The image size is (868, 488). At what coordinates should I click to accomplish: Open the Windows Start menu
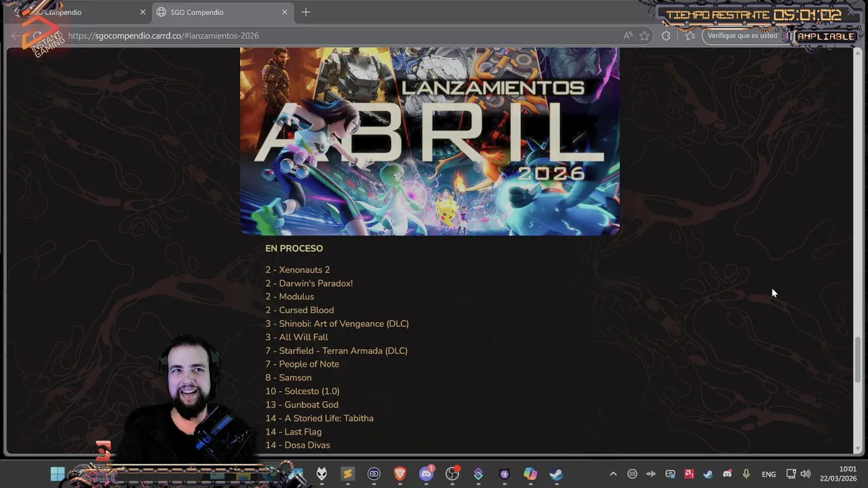[58, 474]
